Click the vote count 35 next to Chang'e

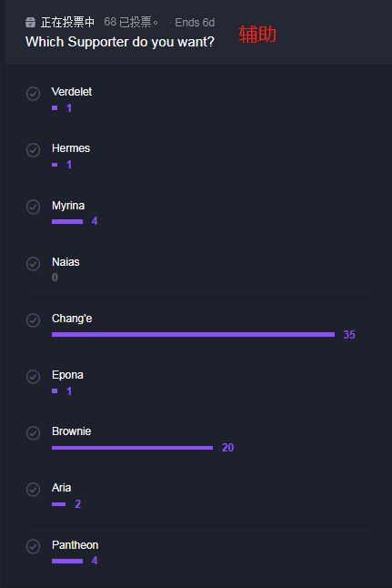coord(349,334)
